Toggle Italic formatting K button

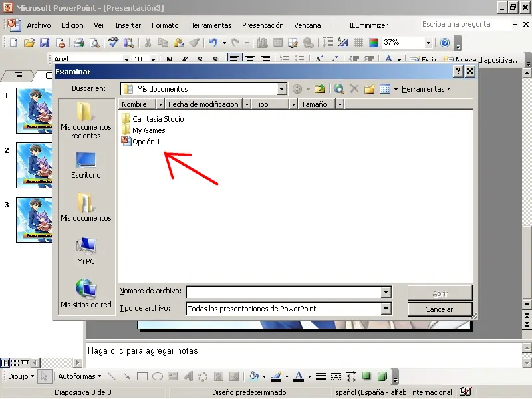click(x=185, y=59)
